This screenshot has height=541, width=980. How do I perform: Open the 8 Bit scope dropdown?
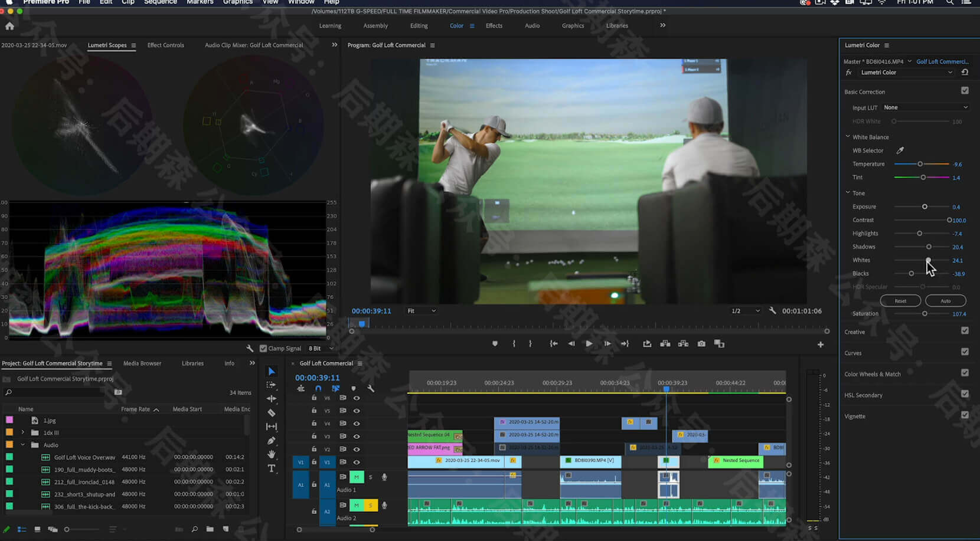[x=321, y=348]
